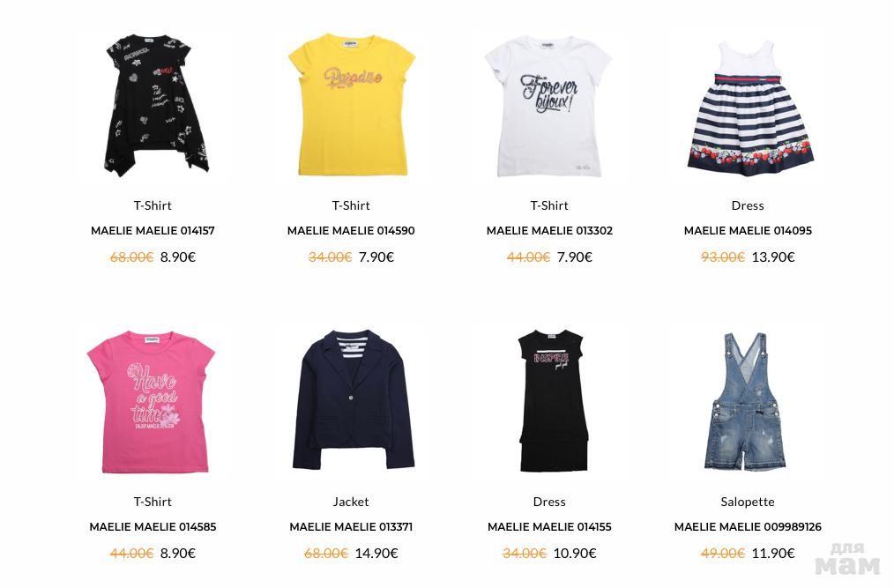View the navy blue jacket image
The image size is (894, 588).
(351, 401)
